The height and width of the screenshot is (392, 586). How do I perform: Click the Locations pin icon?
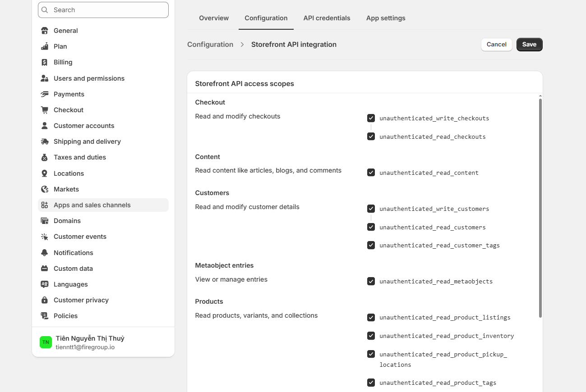point(44,173)
